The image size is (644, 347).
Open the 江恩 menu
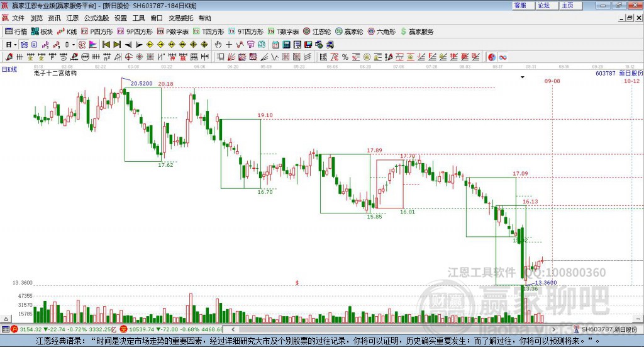click(72, 18)
